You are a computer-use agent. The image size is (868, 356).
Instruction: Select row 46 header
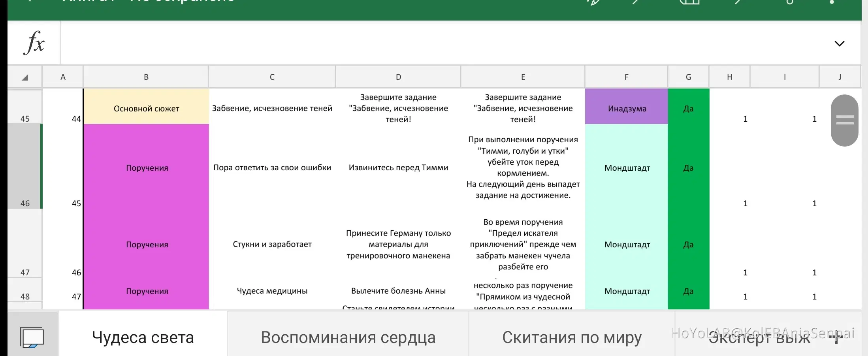pyautogui.click(x=25, y=166)
